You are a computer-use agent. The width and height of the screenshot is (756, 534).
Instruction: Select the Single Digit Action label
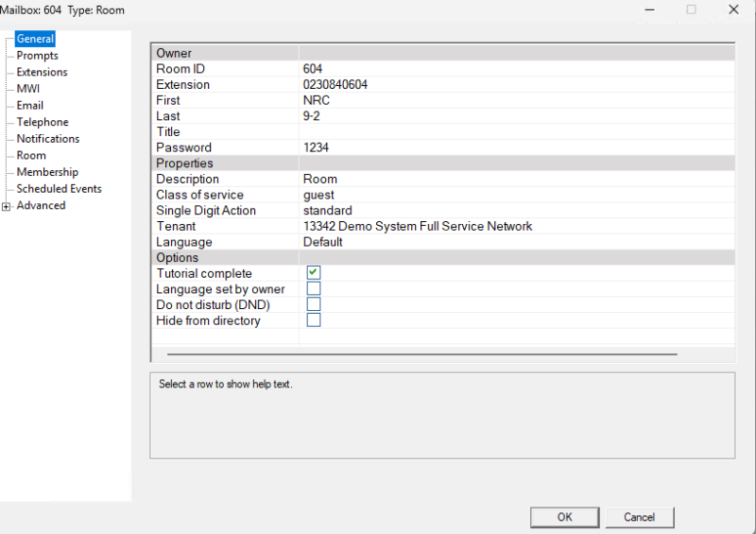(206, 211)
